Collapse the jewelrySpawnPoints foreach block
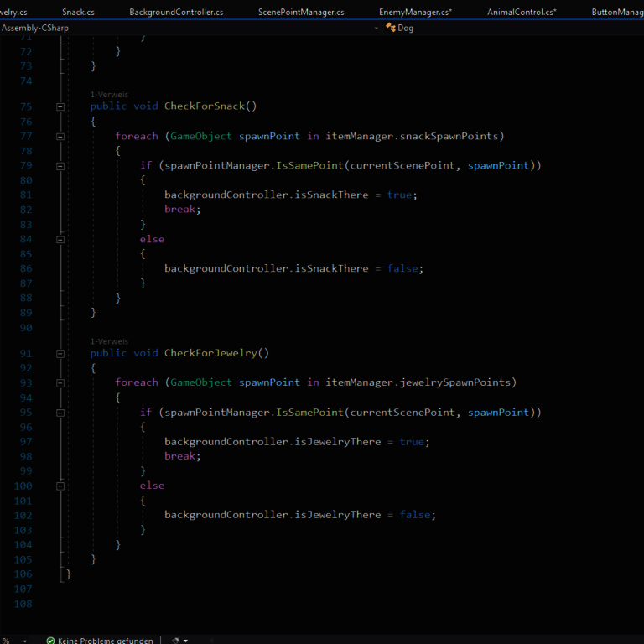The image size is (644, 644). [60, 382]
